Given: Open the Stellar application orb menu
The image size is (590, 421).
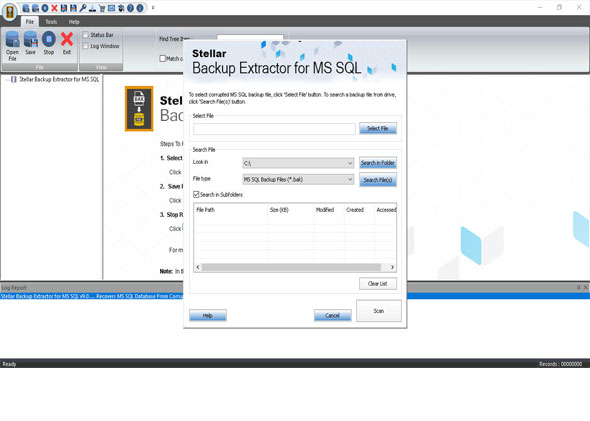Looking at the screenshot, I should [10, 12].
